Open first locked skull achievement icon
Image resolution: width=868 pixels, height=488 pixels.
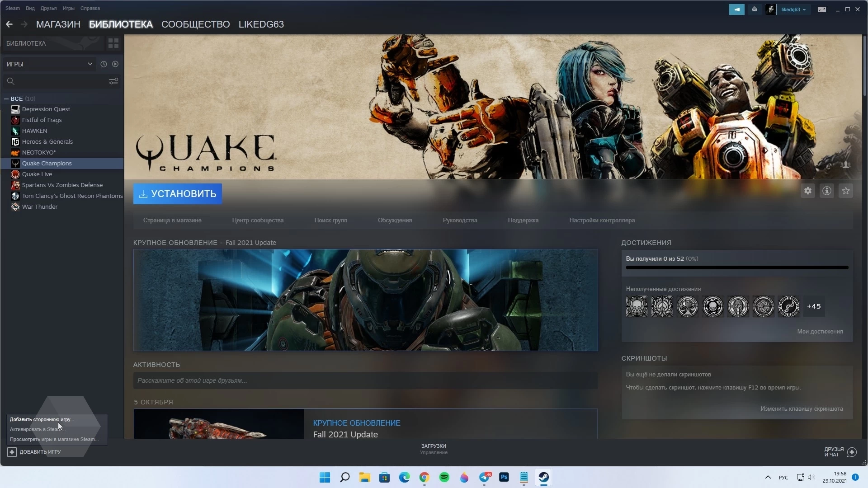tap(637, 306)
